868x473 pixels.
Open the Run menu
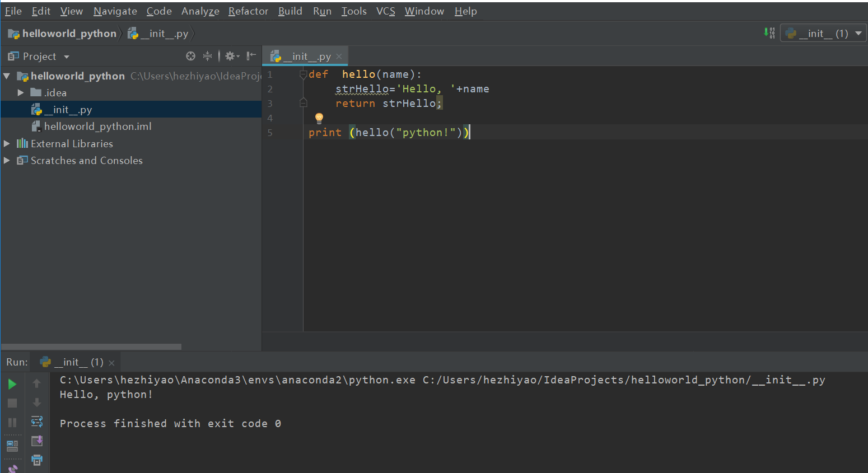coord(322,11)
